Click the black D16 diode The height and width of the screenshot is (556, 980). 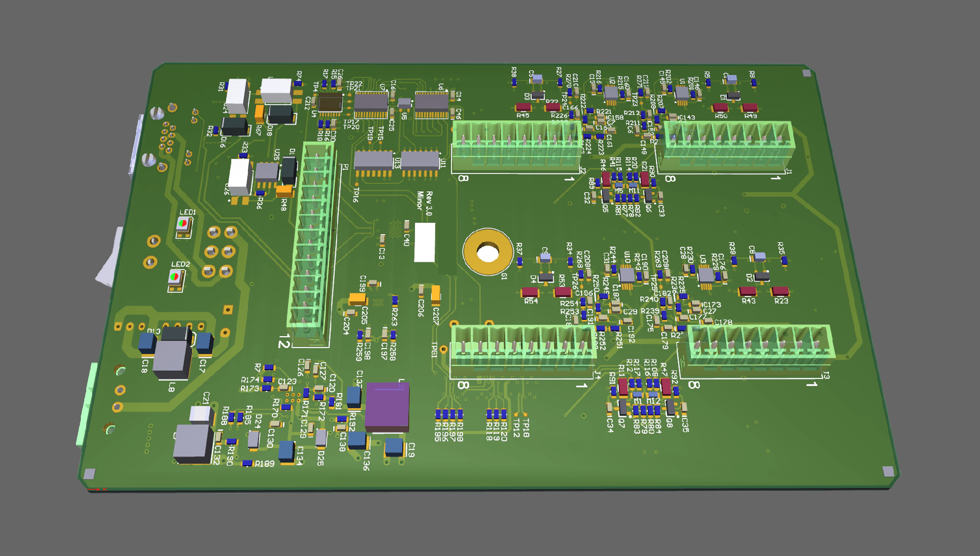pos(234,126)
